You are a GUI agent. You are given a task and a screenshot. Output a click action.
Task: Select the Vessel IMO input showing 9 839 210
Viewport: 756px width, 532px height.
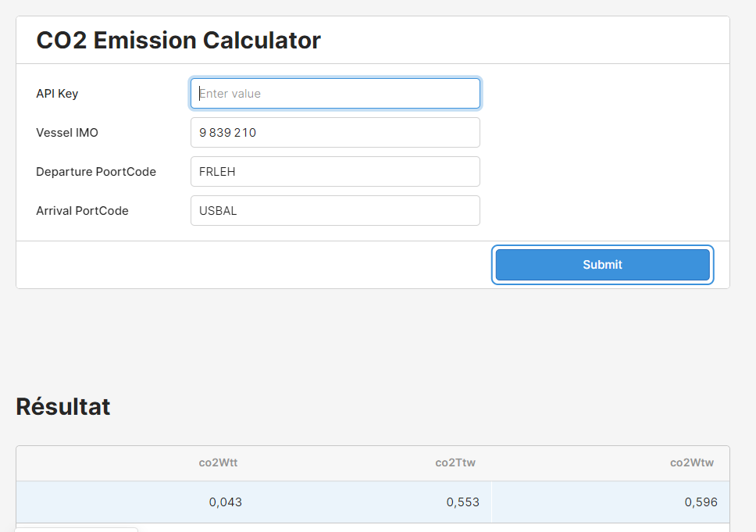[335, 132]
